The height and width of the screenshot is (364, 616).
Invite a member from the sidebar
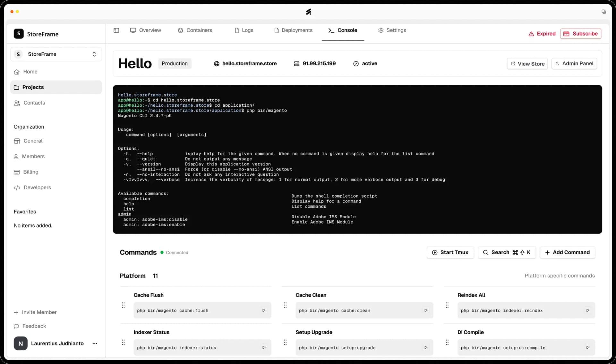pyautogui.click(x=35, y=312)
